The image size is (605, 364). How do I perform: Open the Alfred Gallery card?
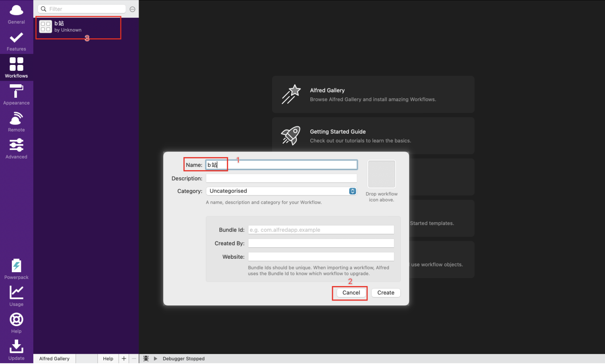coord(373,95)
